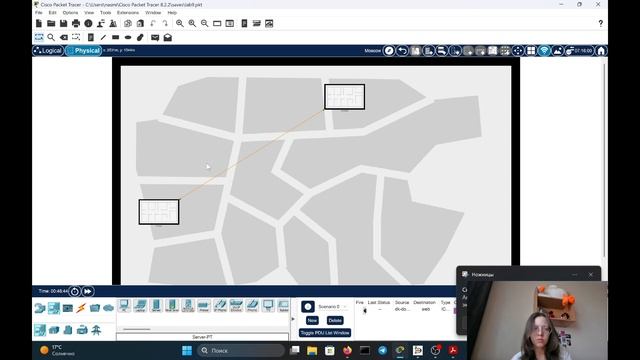Choose the Select tool
640x360 pixels.
[x=39, y=38]
